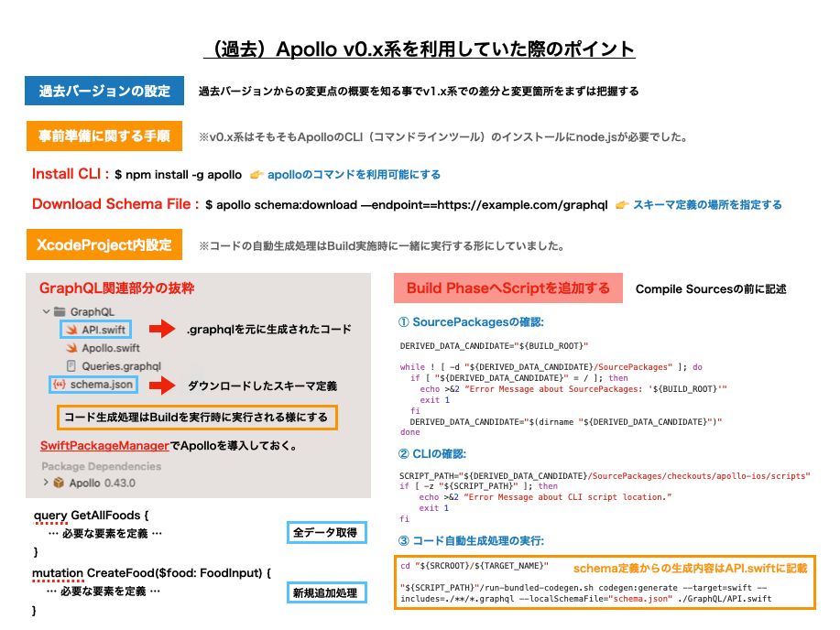840x630 pixels.
Task: Click the document icon beside Queries.graphql
Action: point(71,366)
